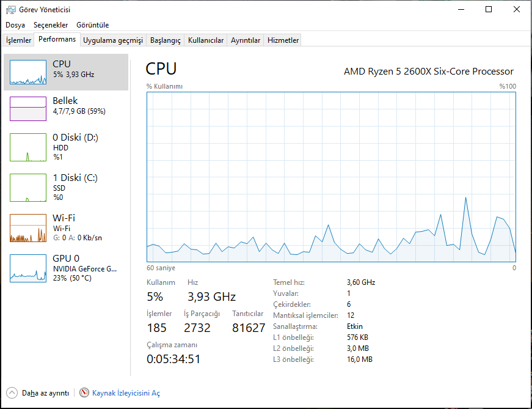Image resolution: width=532 pixels, height=409 pixels.
Task: Click the 3,93 GHz Hız value
Action: click(x=211, y=297)
